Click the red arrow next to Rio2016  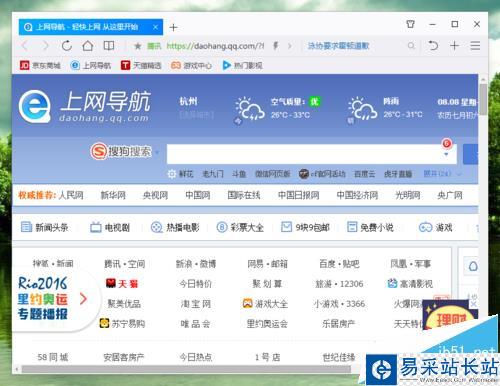pos(83,298)
